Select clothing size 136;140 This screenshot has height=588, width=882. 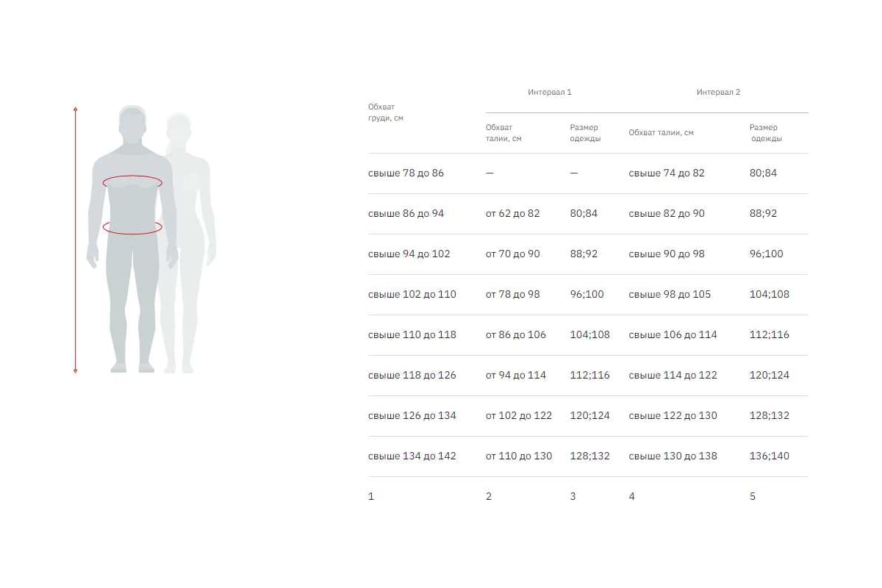[x=769, y=456]
